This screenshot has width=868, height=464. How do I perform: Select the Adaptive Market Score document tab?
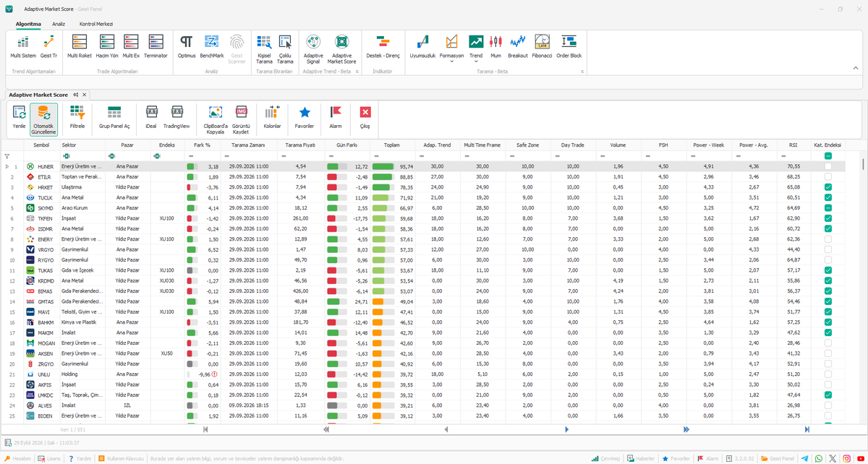click(38, 95)
